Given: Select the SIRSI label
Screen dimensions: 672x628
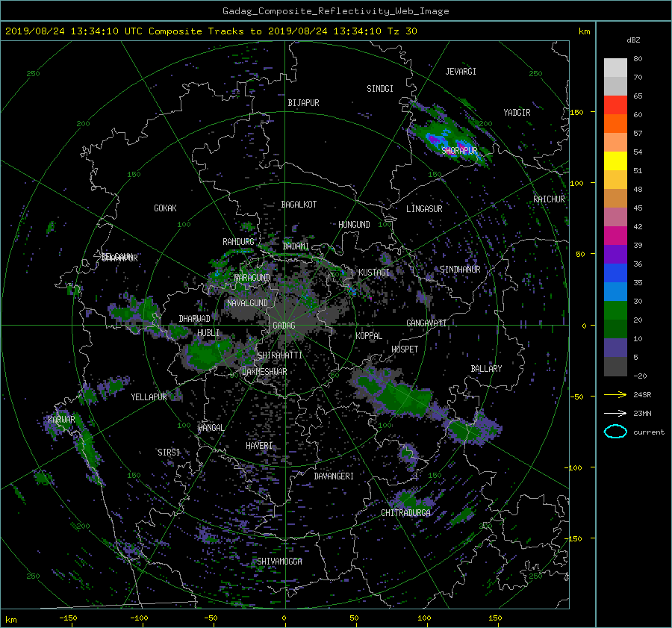Looking at the screenshot, I should pyautogui.click(x=169, y=453).
